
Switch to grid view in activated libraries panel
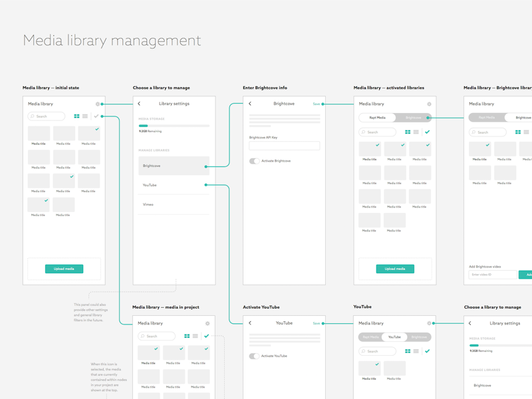coord(408,132)
